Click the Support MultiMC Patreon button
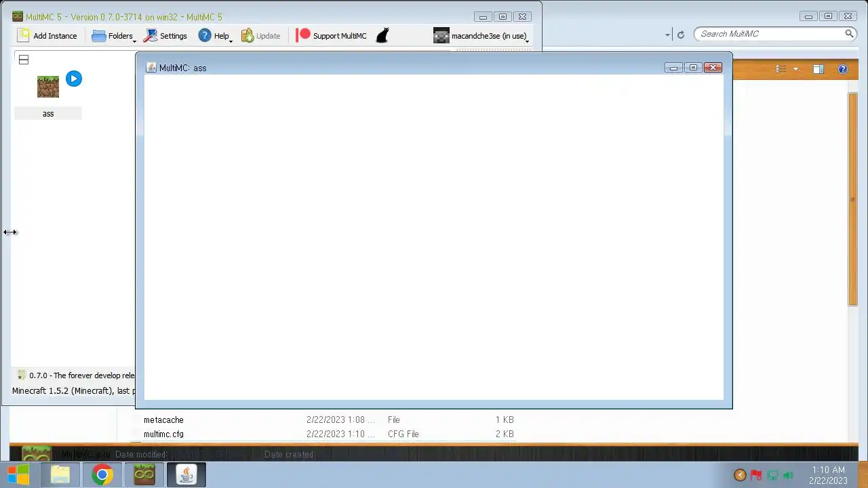868x488 pixels. [x=332, y=36]
